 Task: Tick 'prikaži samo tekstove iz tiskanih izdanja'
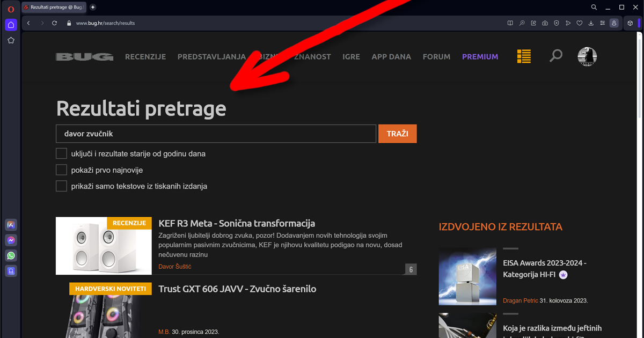[61, 186]
